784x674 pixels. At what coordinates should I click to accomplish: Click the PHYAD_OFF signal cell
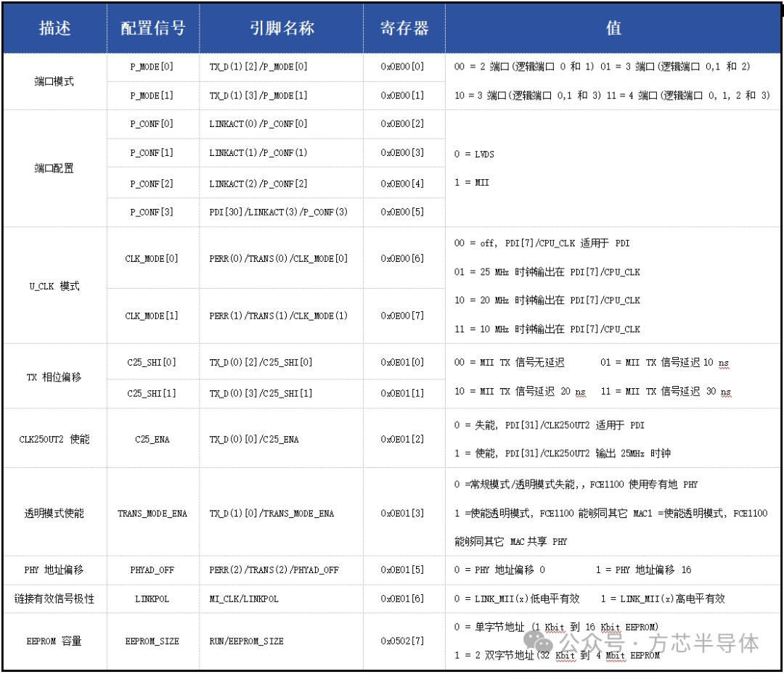pos(152,570)
